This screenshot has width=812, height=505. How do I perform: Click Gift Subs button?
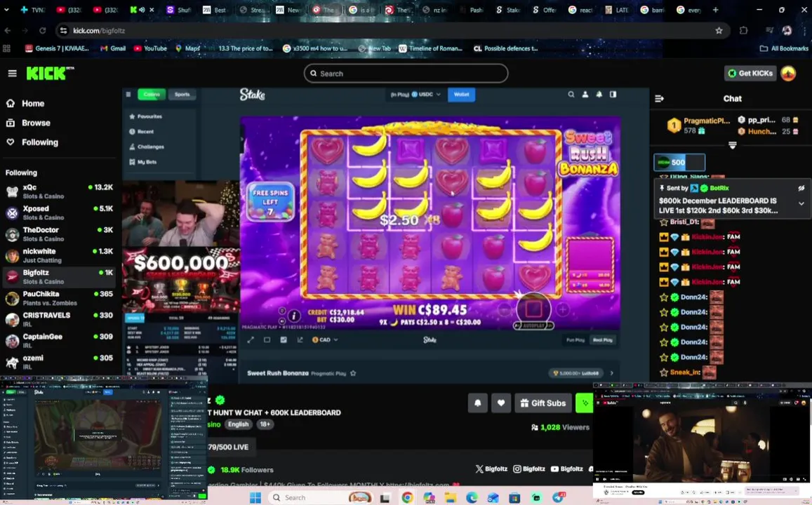[x=543, y=403]
